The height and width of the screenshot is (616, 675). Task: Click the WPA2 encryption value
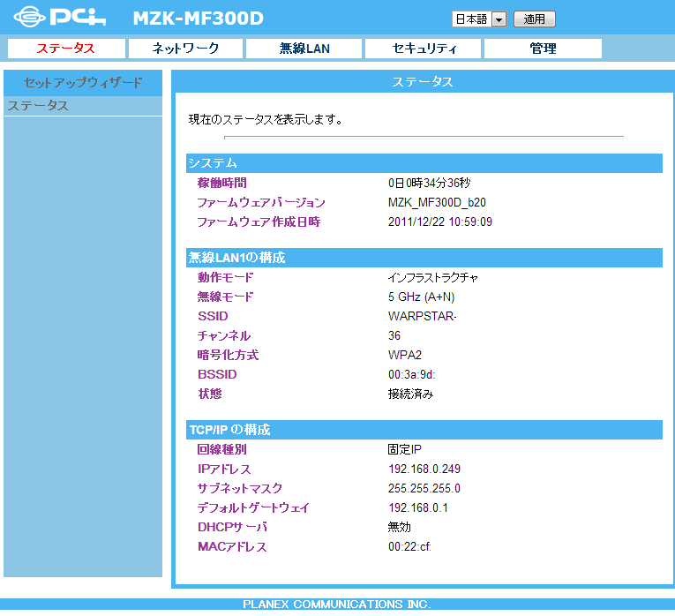pos(405,355)
